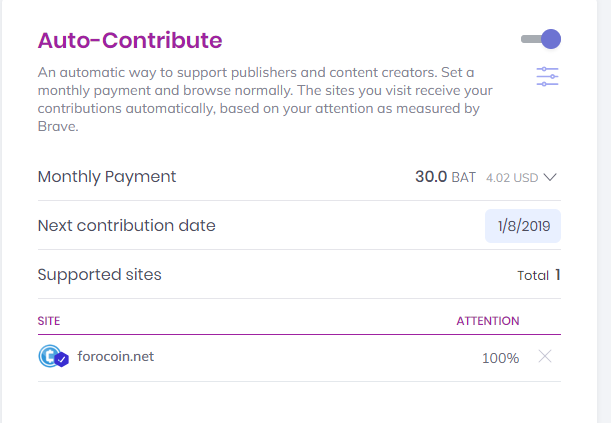Viewport: 611px width, 423px height.
Task: Click the Monthly Payment label
Action: (x=107, y=177)
